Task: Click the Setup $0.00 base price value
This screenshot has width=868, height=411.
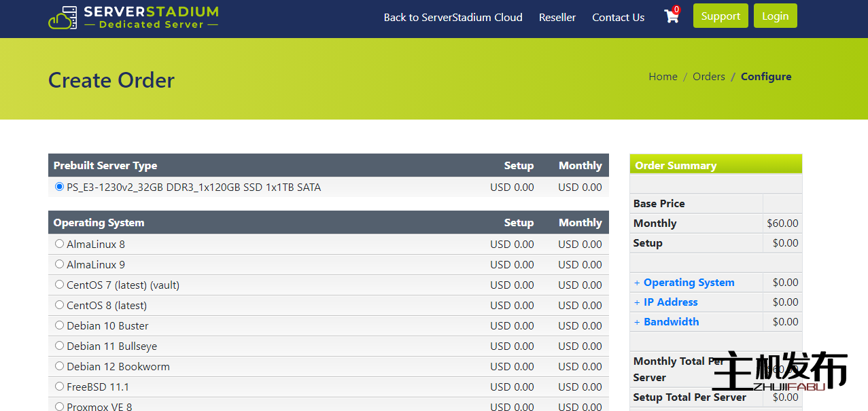Action: (786, 243)
